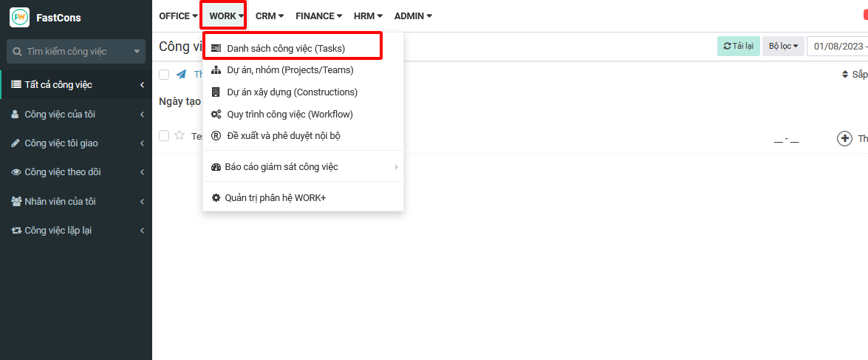The width and height of the screenshot is (868, 360).
Task: Open Dự án, nhóm (Projects/Teams) from the menu
Action: (x=290, y=70)
